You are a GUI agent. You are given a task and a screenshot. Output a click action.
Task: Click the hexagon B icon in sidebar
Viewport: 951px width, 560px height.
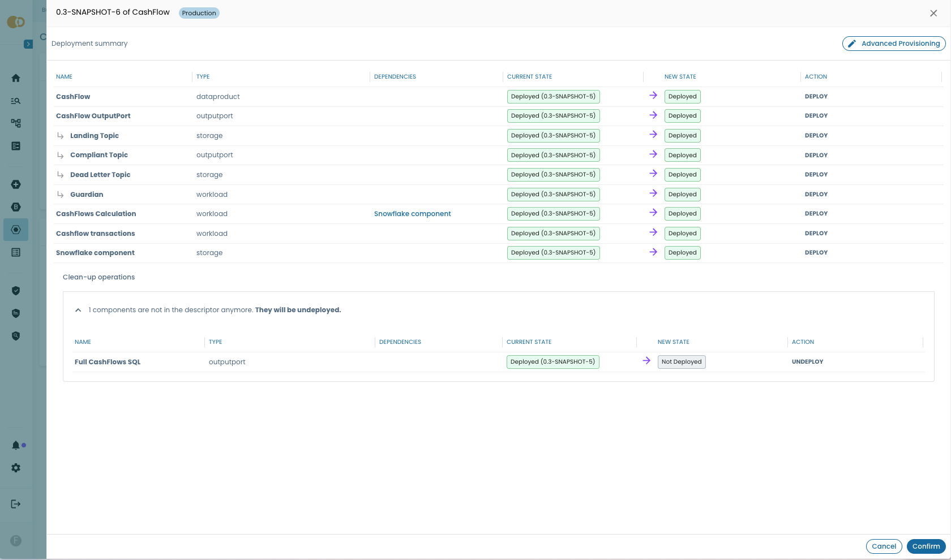[16, 207]
